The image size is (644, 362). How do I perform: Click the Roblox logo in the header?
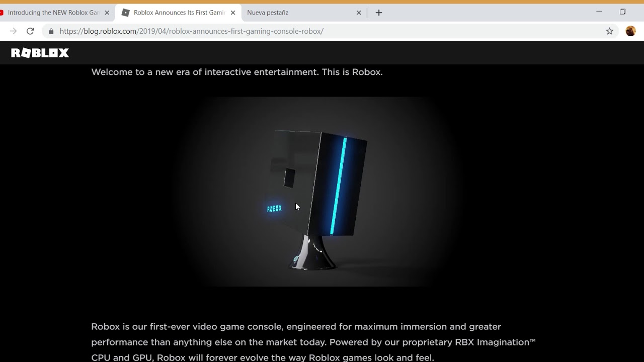click(40, 53)
